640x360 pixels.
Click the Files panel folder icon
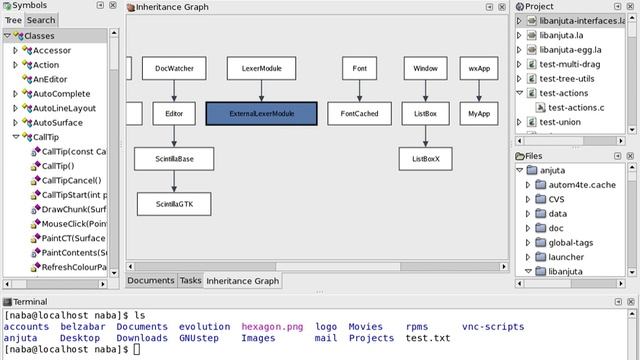point(520,156)
